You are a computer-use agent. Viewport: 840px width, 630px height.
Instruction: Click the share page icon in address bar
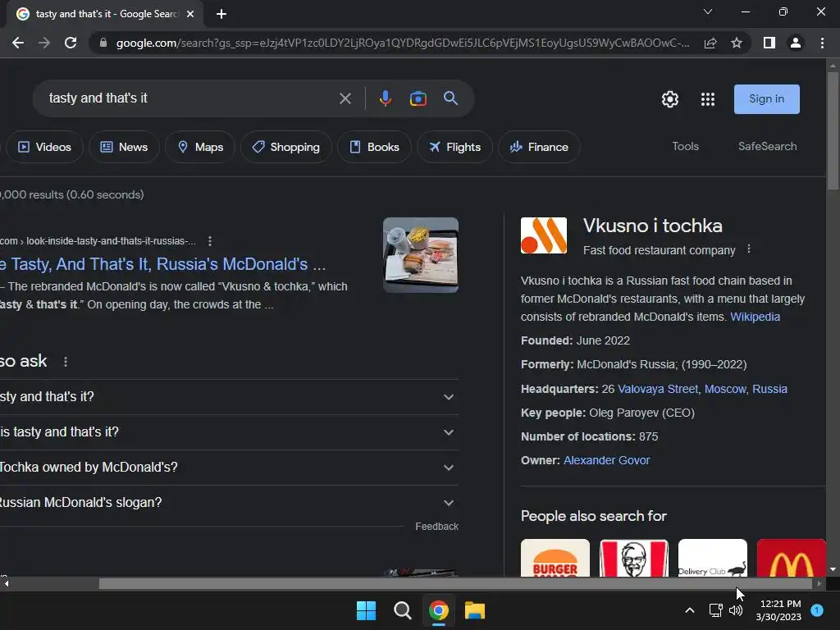[x=710, y=43]
